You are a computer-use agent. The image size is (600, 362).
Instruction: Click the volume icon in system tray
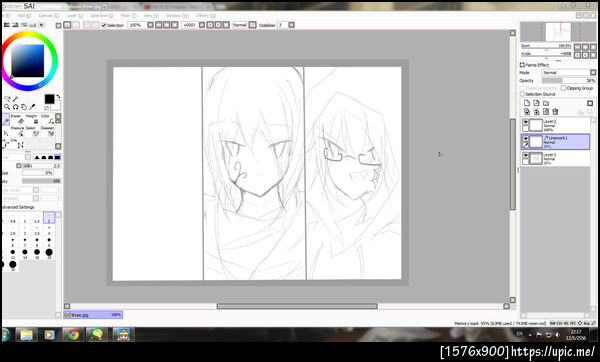click(557, 334)
